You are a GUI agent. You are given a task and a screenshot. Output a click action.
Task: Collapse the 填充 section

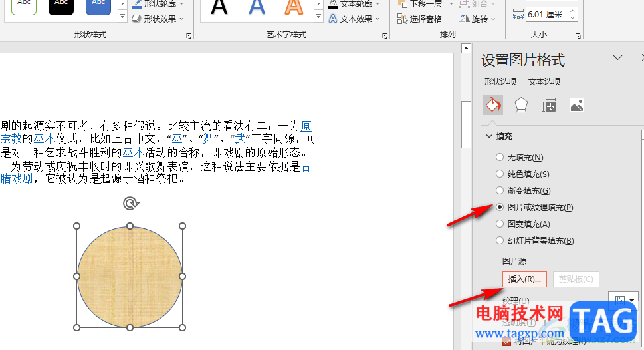(489, 136)
